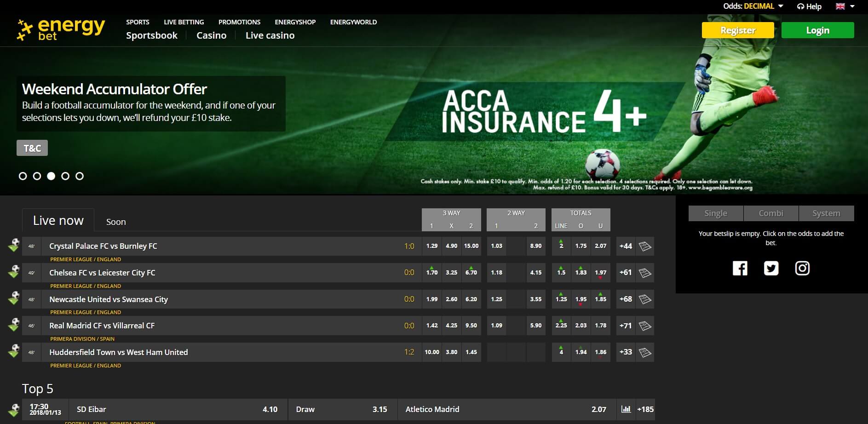
Task: Select the fifth banner slide dot
Action: point(80,176)
